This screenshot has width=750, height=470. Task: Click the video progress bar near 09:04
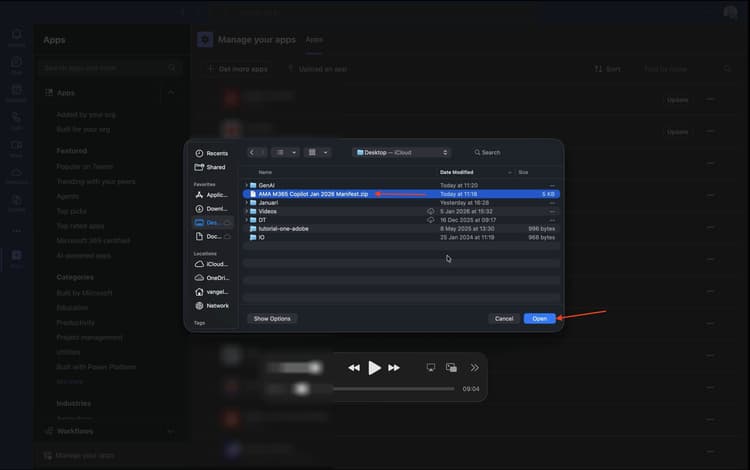tap(394, 389)
